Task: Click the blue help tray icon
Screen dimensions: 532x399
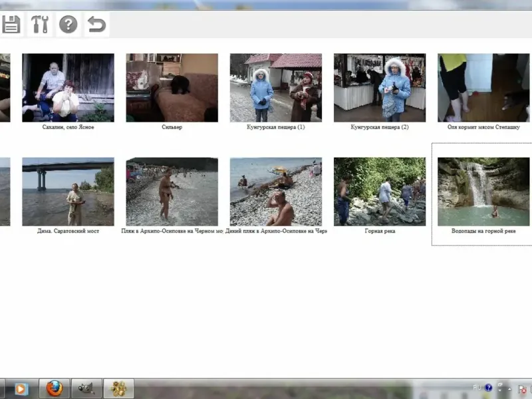Action: (x=488, y=388)
